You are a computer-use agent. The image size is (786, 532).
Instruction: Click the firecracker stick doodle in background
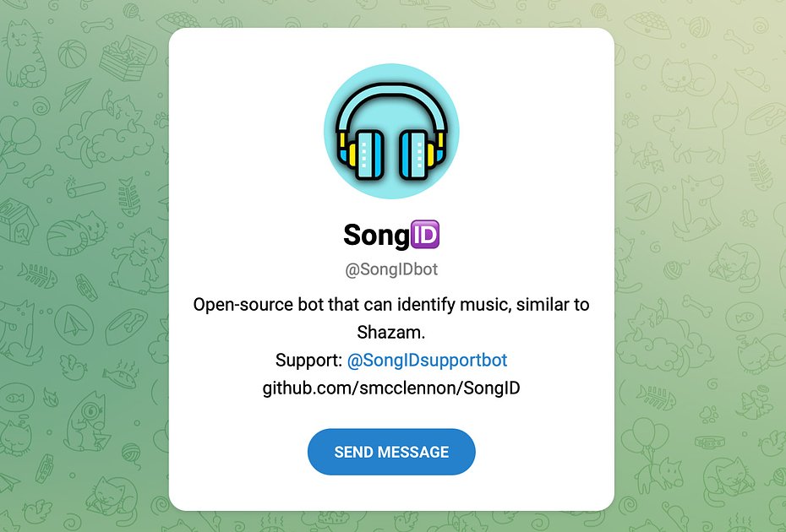(85, 187)
